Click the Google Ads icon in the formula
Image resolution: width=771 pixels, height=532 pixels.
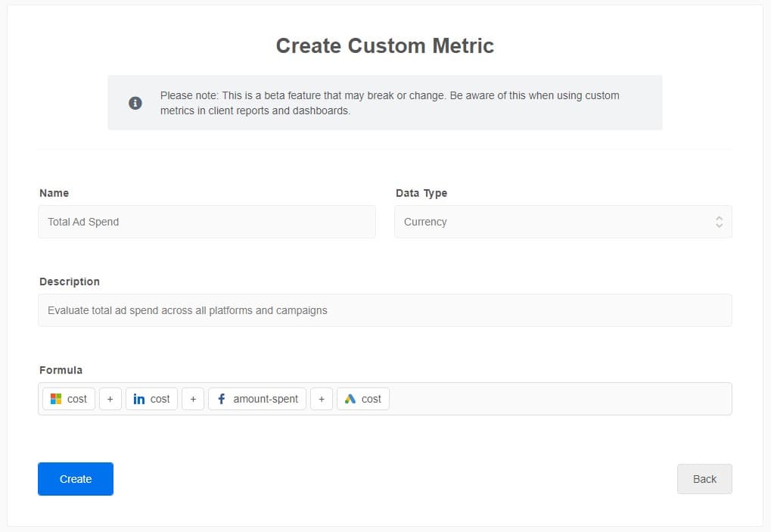54,399
